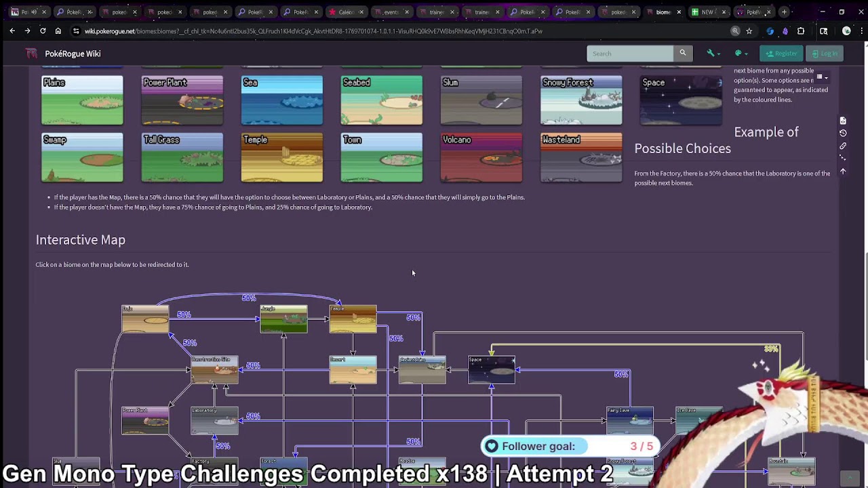Open the wrench tools dropdown
868x488 pixels.
tap(712, 54)
